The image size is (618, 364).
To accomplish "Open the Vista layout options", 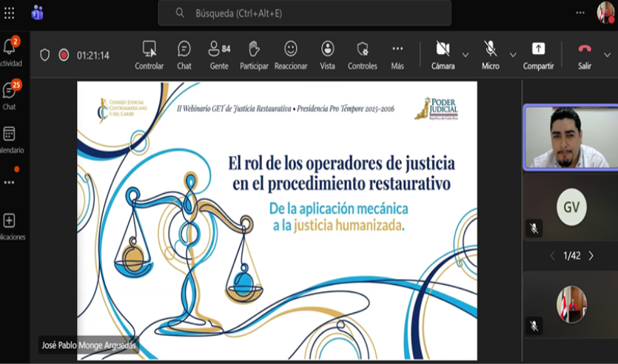I will click(x=327, y=54).
